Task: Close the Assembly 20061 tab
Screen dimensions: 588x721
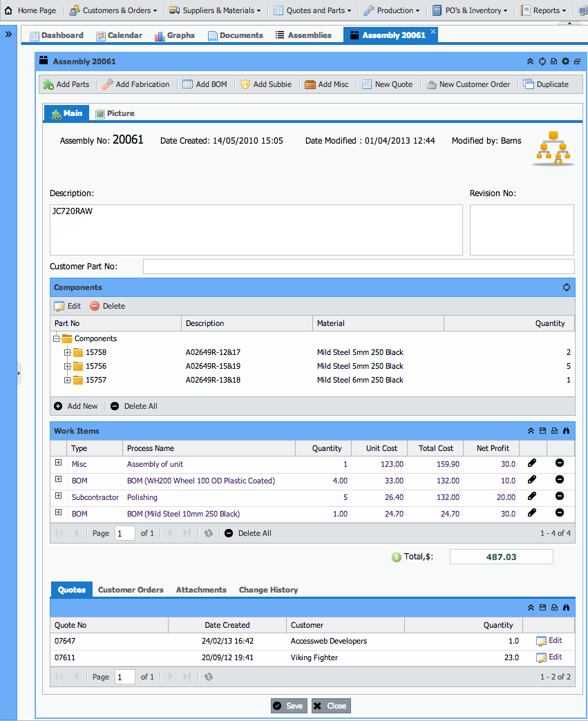Action: pos(433,31)
